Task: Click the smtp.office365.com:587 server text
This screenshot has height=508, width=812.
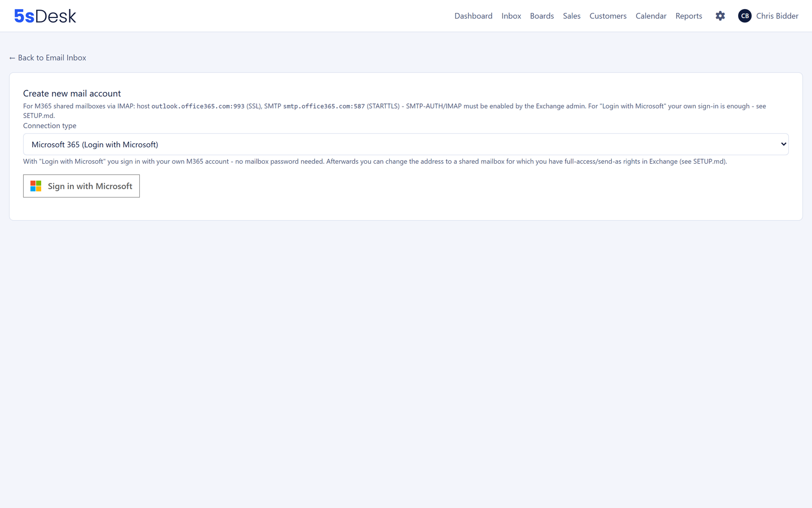Action: point(324,106)
